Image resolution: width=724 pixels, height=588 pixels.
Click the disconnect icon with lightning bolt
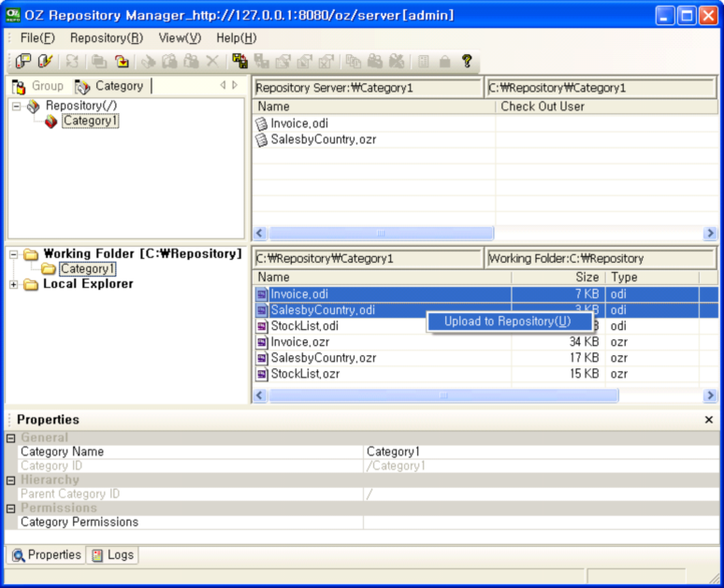point(45,61)
